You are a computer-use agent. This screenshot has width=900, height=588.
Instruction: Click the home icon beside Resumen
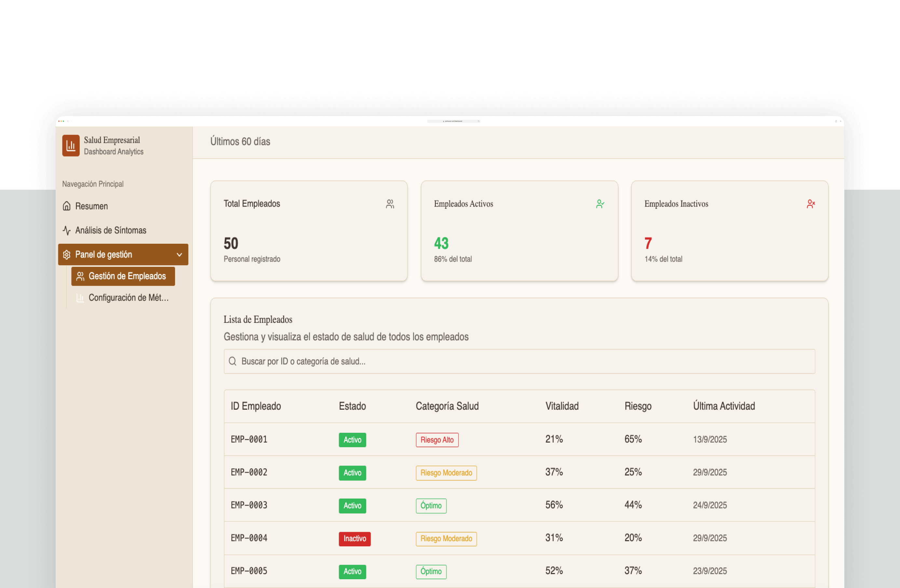coord(67,206)
